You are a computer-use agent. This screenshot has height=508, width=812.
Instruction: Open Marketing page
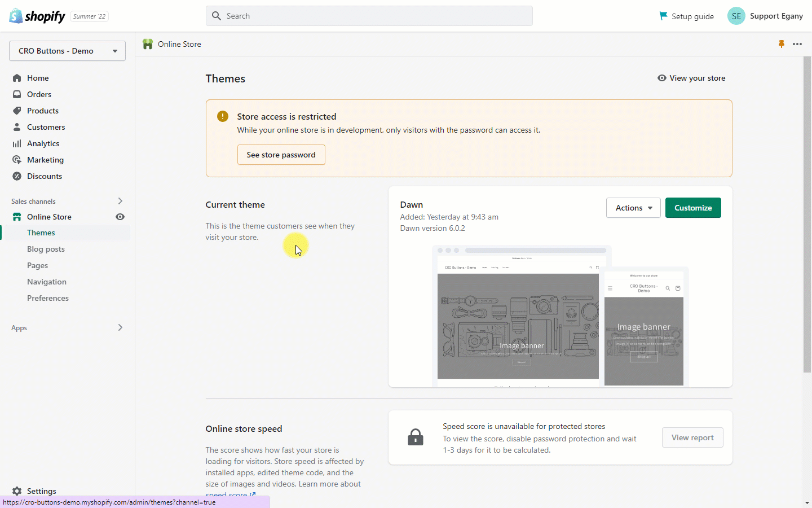(x=45, y=160)
